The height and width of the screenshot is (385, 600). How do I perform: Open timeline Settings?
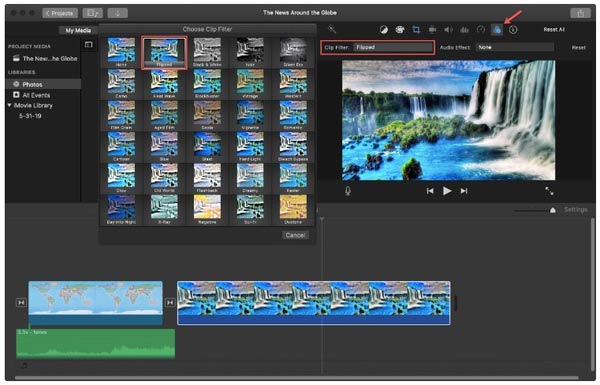click(576, 210)
